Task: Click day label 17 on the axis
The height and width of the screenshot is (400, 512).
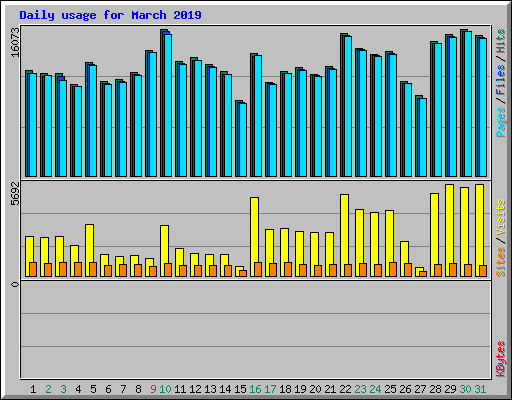Action: (270, 389)
